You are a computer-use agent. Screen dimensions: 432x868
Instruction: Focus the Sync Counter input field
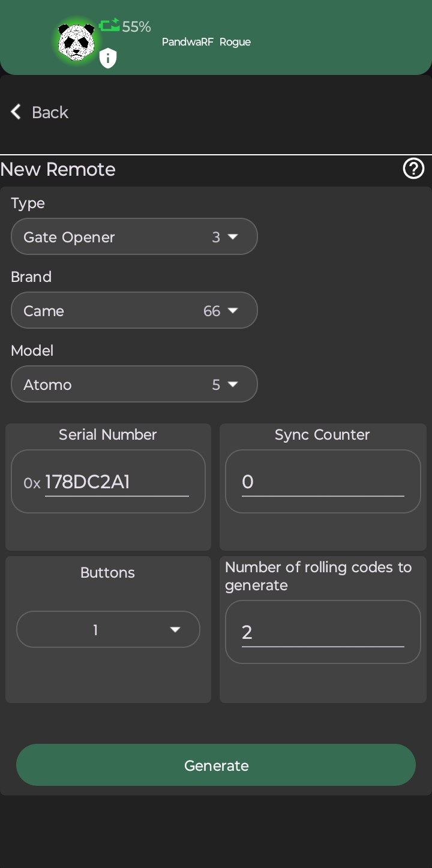click(x=323, y=482)
